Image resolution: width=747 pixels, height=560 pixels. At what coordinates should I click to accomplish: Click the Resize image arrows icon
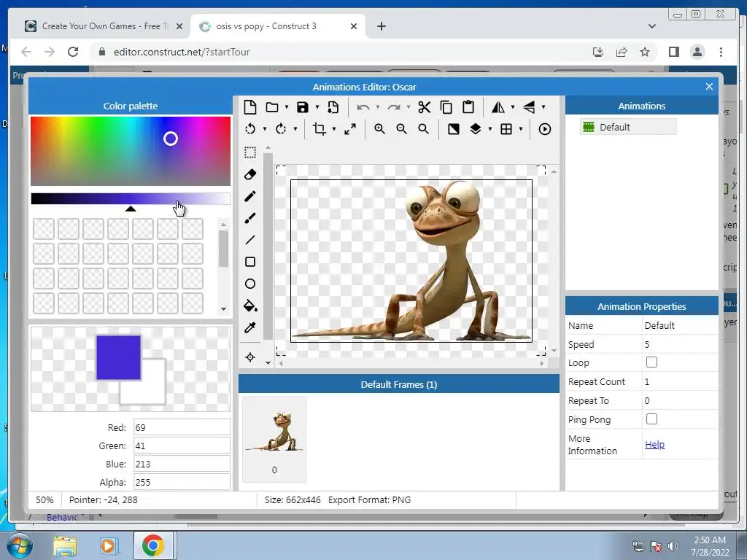click(x=350, y=129)
